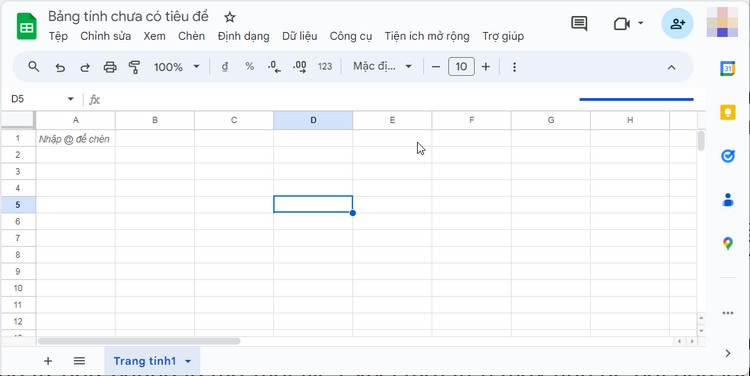This screenshot has width=750, height=376.
Task: Start a Meet call with the camera icon
Action: [x=621, y=23]
